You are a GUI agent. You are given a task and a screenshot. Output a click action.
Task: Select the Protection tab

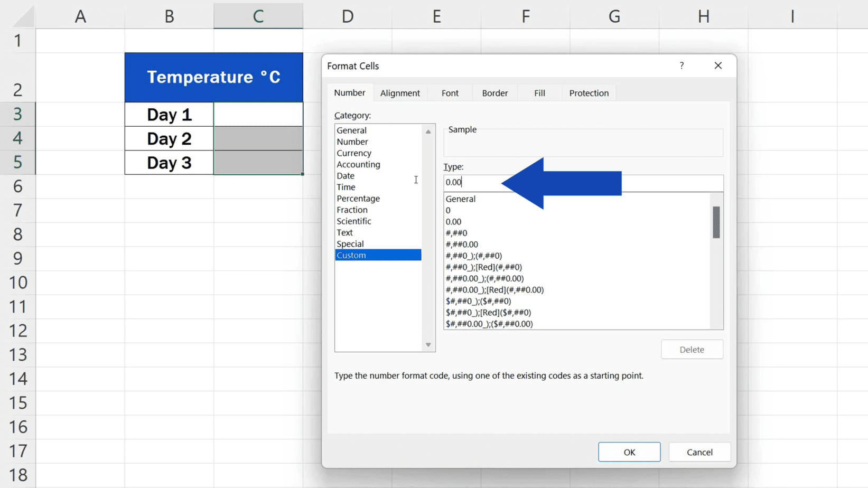click(x=588, y=92)
